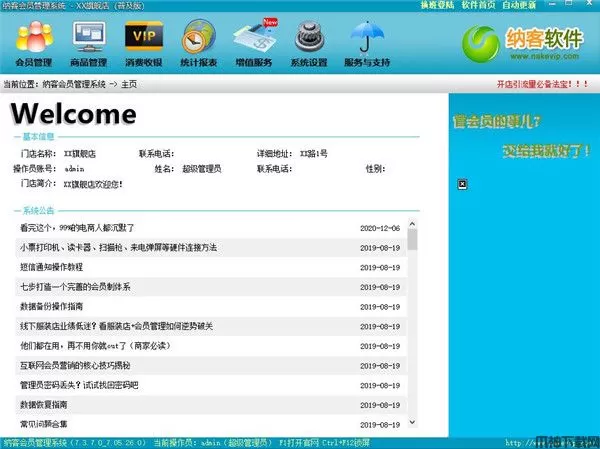600x449 pixels.
Task: Click the 纳客软件 green logo
Action: 481,44
